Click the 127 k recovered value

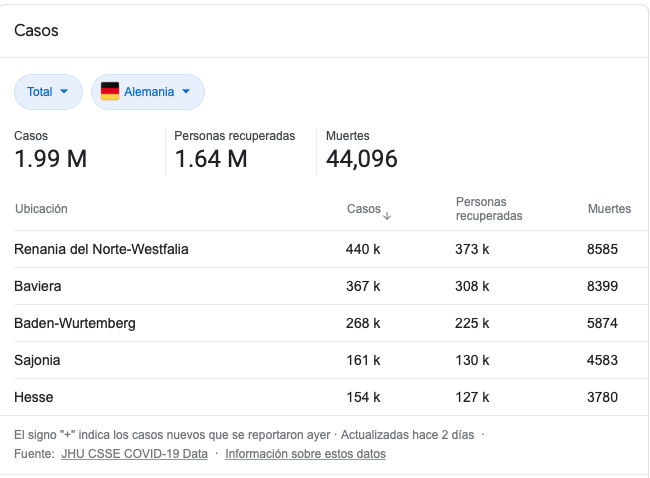(x=472, y=397)
